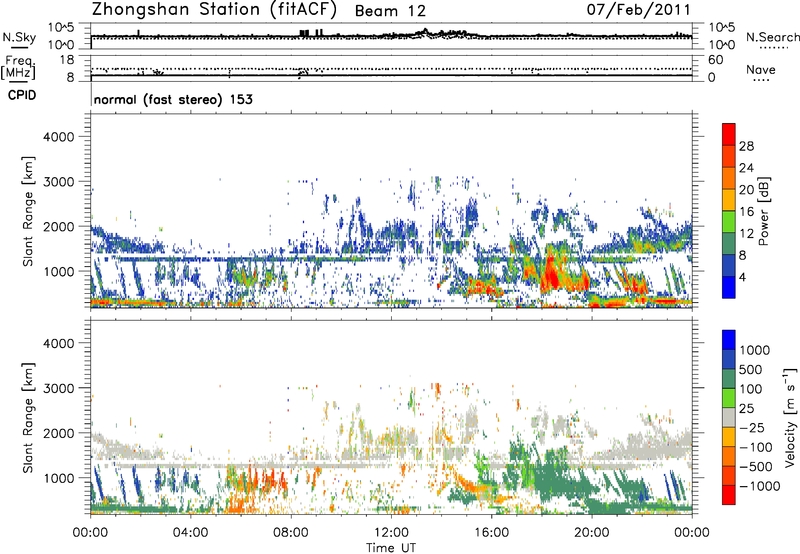This screenshot has height=554, width=800.
Task: Click the '08:00' time tick label
Action: (x=291, y=533)
